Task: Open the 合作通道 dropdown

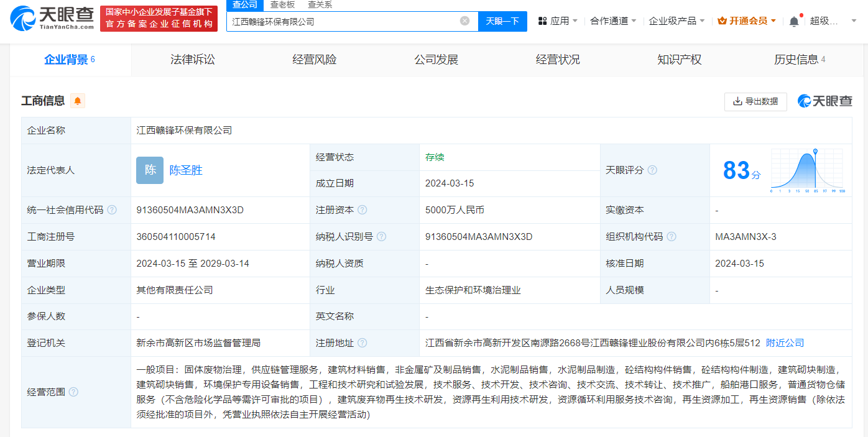Action: click(x=613, y=21)
